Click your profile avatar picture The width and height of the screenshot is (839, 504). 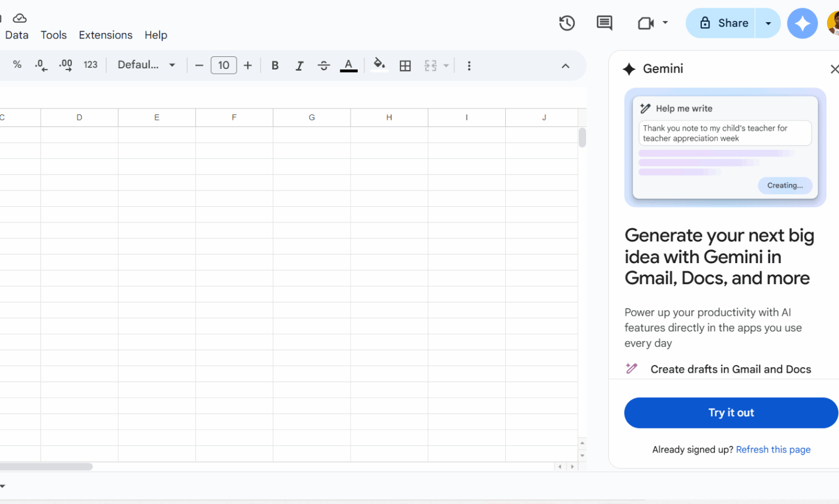(x=833, y=24)
